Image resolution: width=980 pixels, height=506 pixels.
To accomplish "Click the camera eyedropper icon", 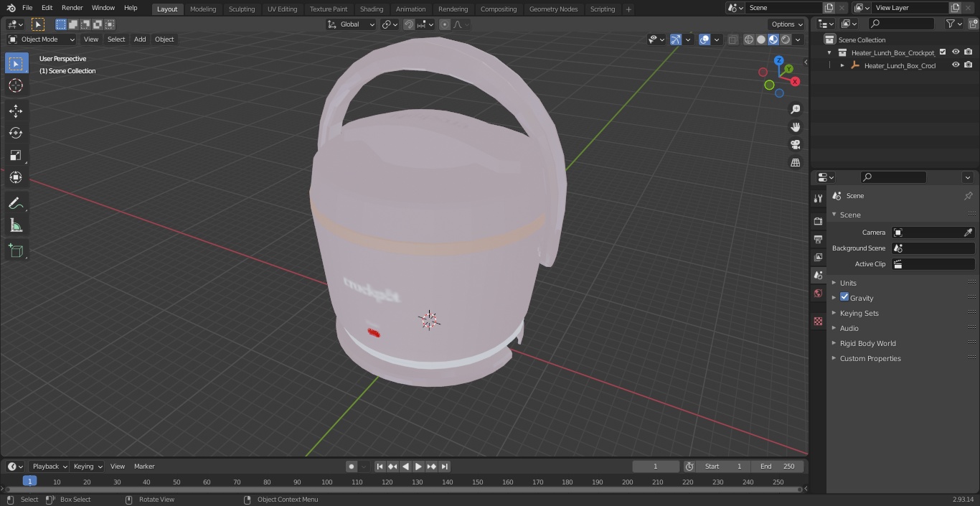I will click(968, 233).
